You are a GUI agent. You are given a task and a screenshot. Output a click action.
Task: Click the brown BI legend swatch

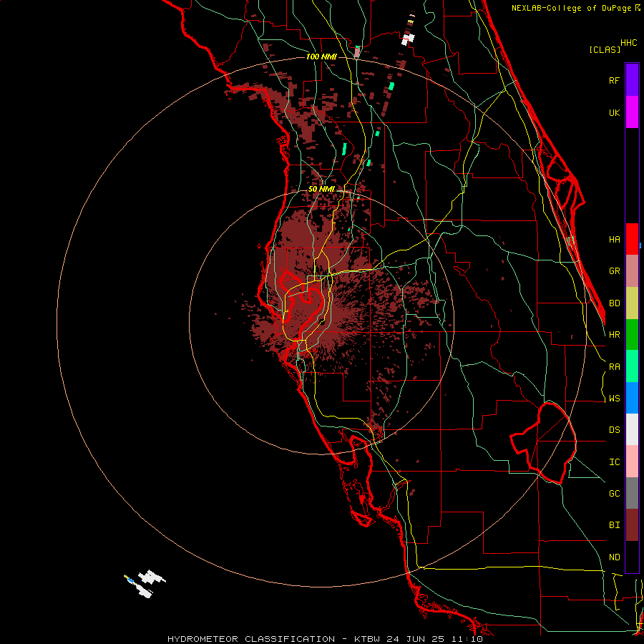click(632, 525)
